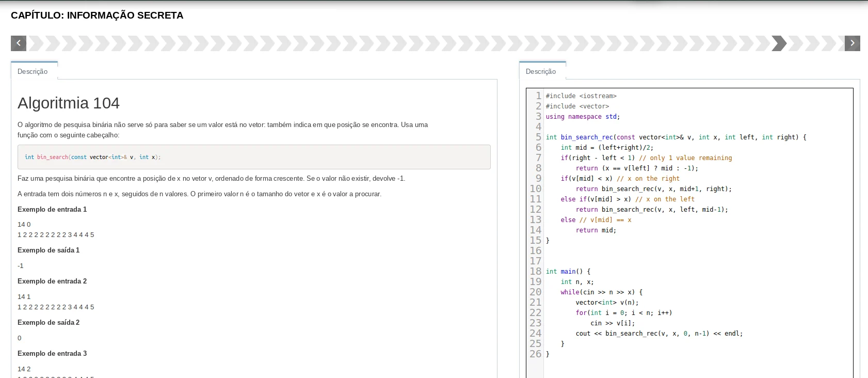Select the "Exemplo de entrada 3" label

52,353
